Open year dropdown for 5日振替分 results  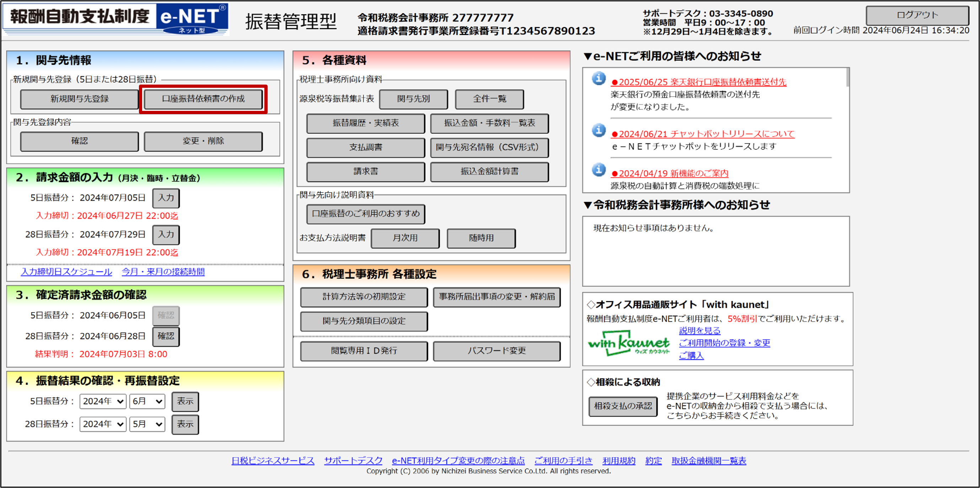tap(103, 402)
